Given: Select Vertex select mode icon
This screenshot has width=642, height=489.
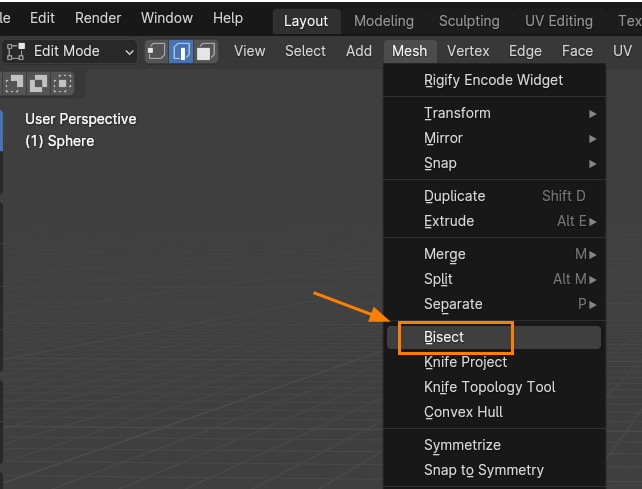Looking at the screenshot, I should coord(156,52).
